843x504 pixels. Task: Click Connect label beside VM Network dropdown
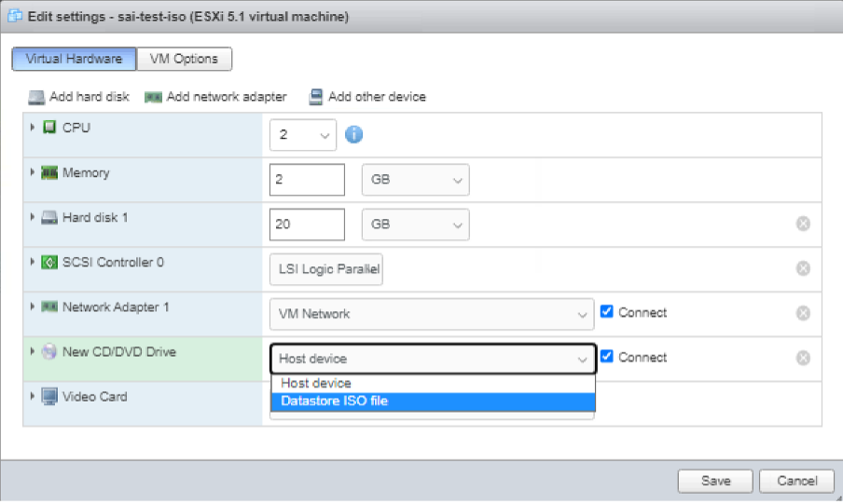point(643,313)
